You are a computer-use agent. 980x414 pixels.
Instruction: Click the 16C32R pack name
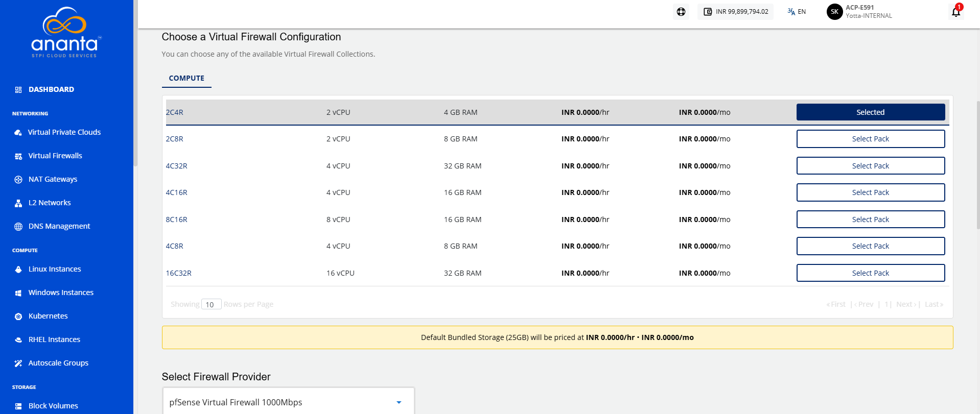pos(178,273)
